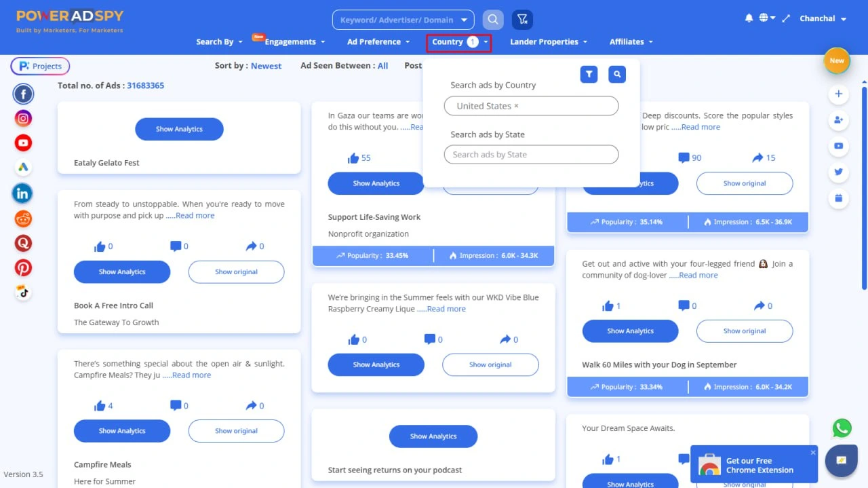Open the Reddit ads platform
The width and height of the screenshot is (868, 488).
click(23, 219)
